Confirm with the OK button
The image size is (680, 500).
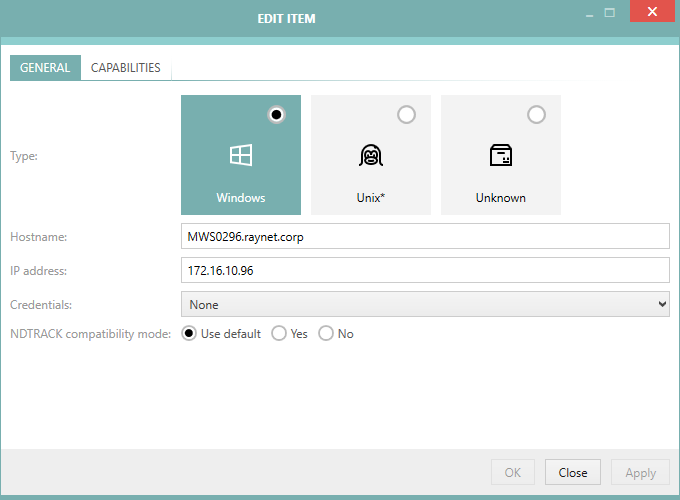point(513,473)
